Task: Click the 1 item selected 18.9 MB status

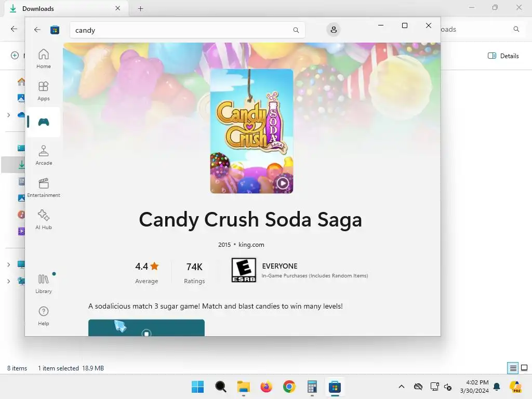Action: point(71,368)
